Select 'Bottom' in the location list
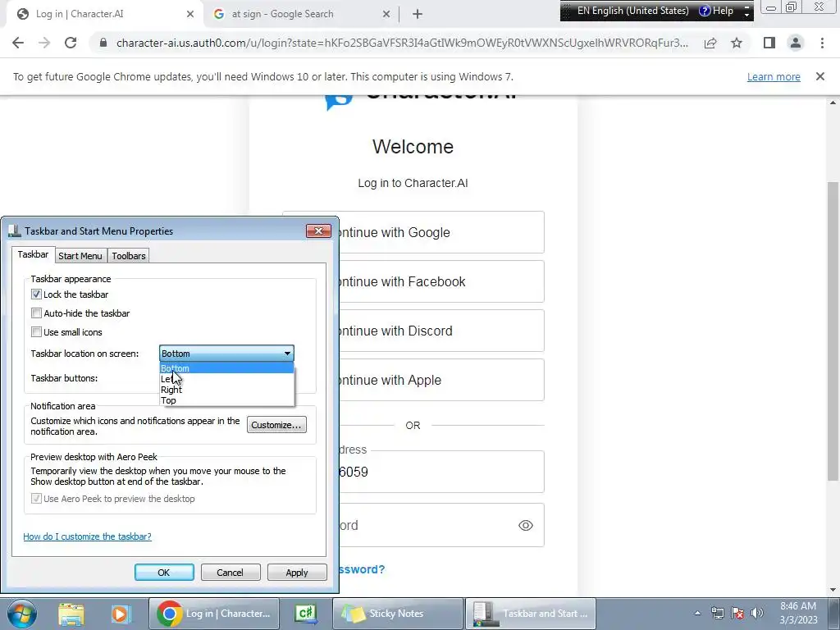This screenshot has height=630, width=840. point(227,368)
